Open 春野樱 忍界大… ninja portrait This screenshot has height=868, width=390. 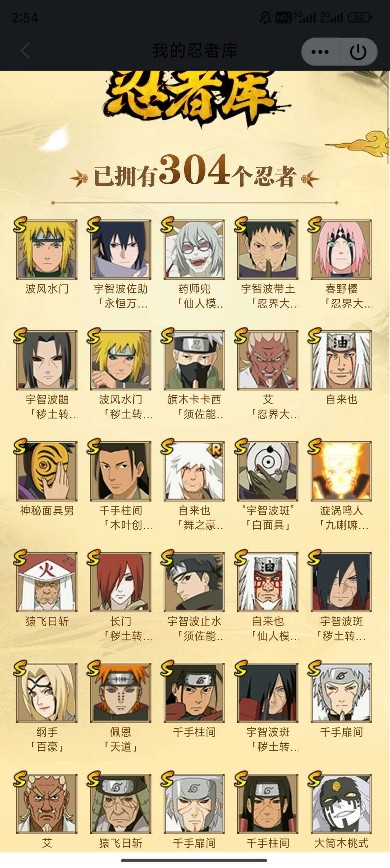[341, 249]
